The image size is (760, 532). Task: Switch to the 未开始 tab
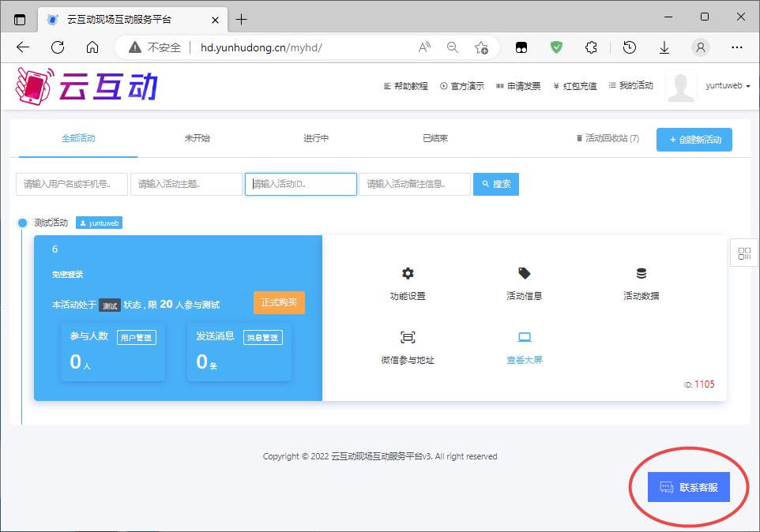197,138
